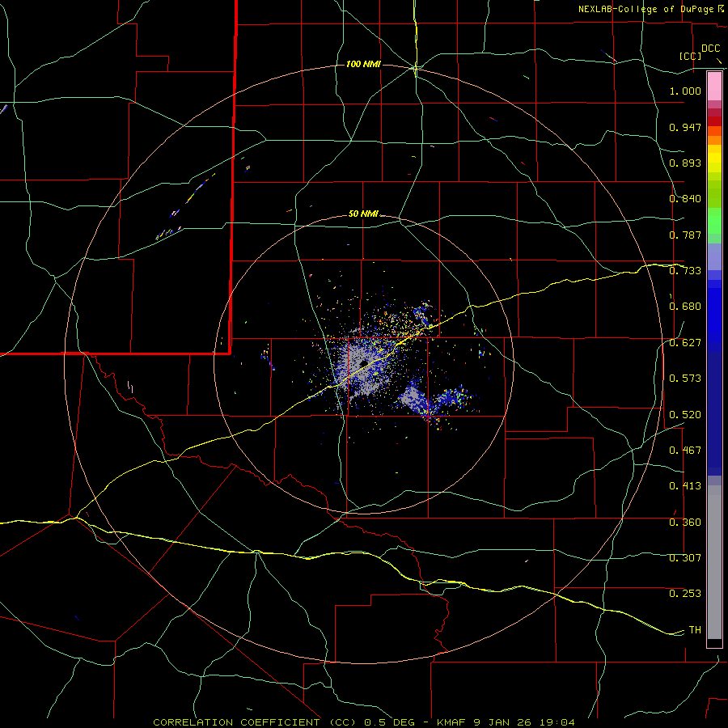Select the 0.947 scale value

click(x=685, y=127)
